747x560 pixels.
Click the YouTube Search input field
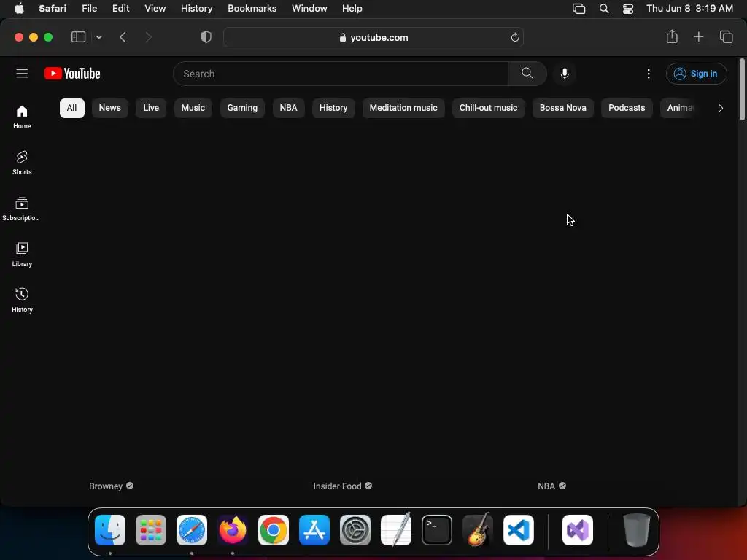(341, 74)
